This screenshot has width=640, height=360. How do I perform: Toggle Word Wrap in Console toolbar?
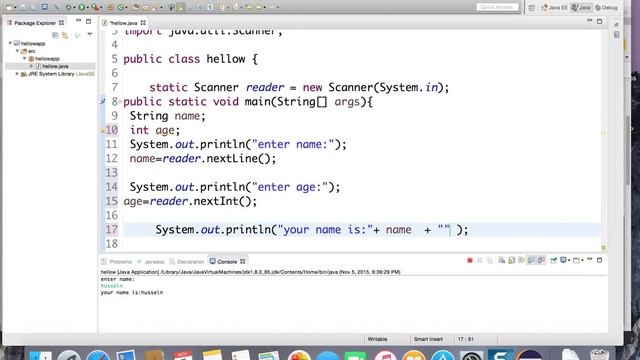[521, 260]
